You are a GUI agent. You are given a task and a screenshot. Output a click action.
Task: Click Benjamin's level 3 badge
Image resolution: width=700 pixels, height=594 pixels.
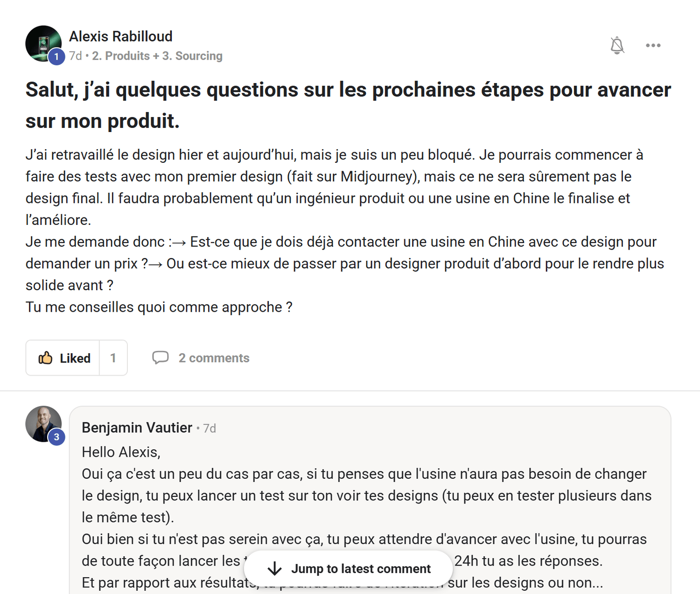coord(56,437)
